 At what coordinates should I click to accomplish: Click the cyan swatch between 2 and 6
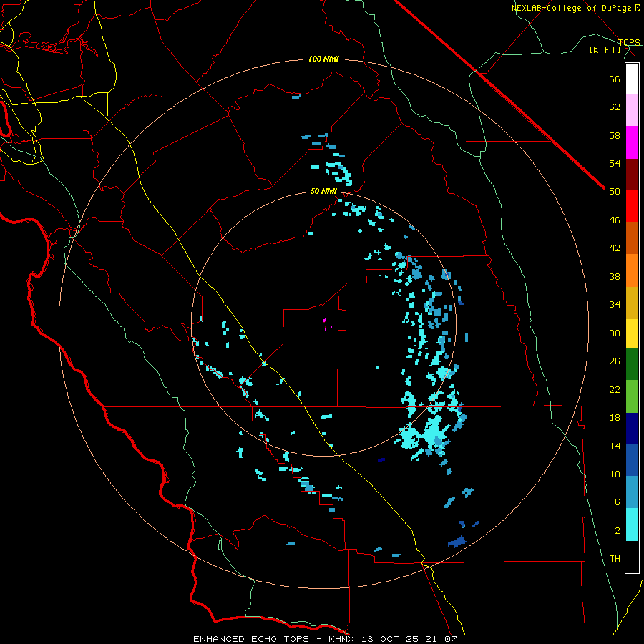[x=632, y=525]
